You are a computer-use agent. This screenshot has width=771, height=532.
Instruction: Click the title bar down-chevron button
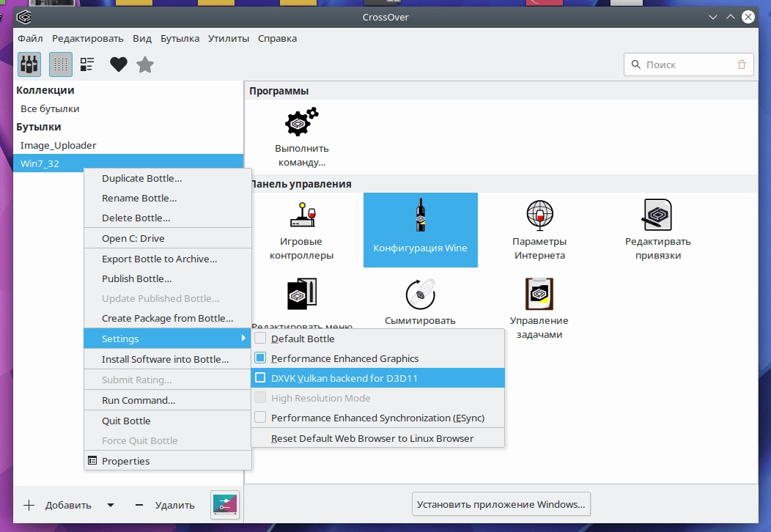tap(713, 17)
